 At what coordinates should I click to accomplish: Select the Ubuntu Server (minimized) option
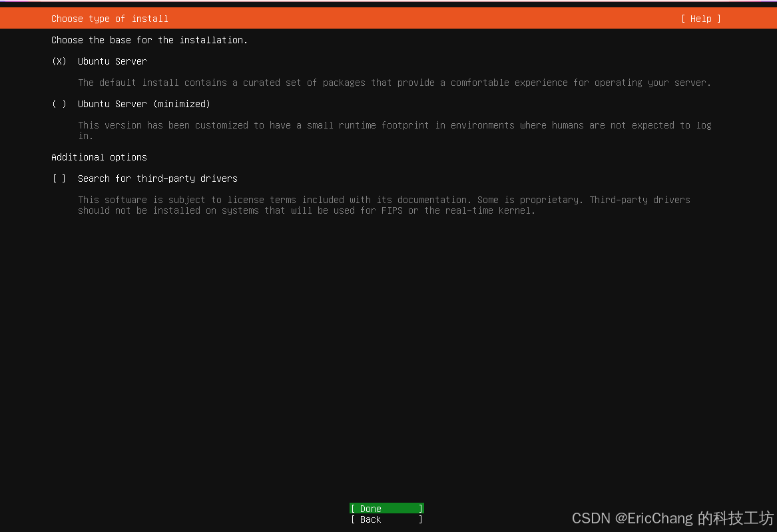pos(131,104)
